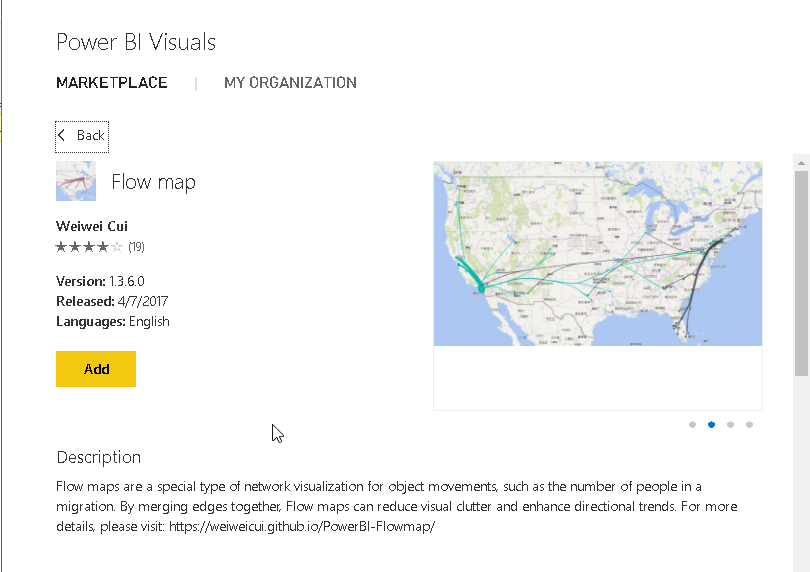
Task: Click the vertical scrollbar thumb
Action: coord(801,270)
